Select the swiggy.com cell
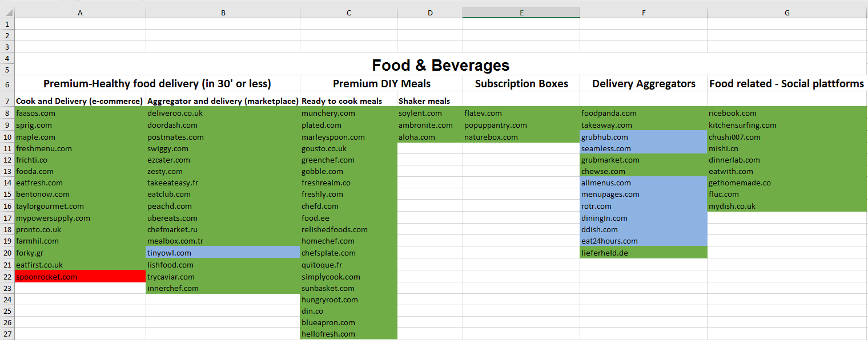 click(223, 148)
